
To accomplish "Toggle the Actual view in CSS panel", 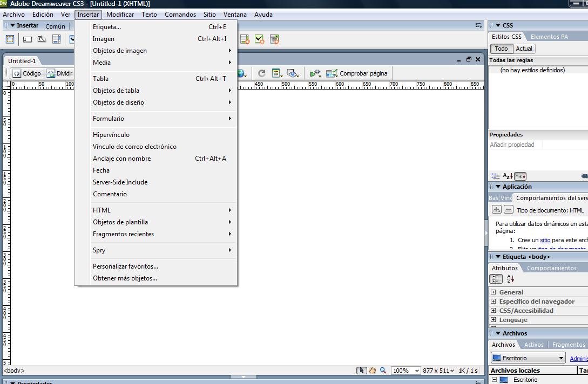I will pos(524,49).
